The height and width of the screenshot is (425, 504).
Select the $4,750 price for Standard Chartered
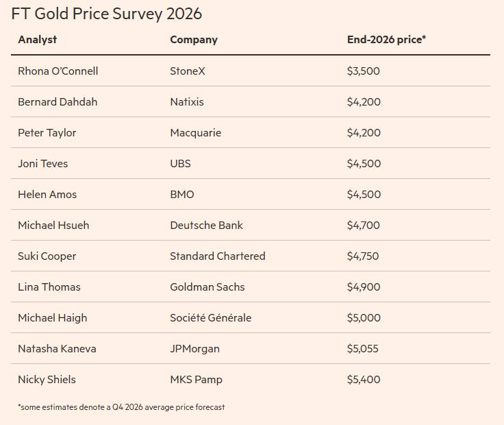362,256
